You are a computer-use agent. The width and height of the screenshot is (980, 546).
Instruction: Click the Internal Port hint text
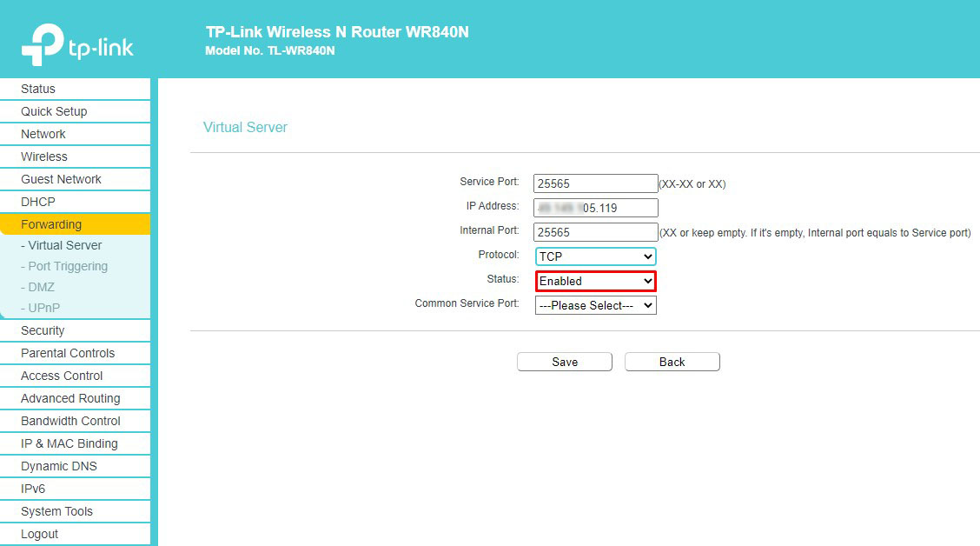(815, 233)
